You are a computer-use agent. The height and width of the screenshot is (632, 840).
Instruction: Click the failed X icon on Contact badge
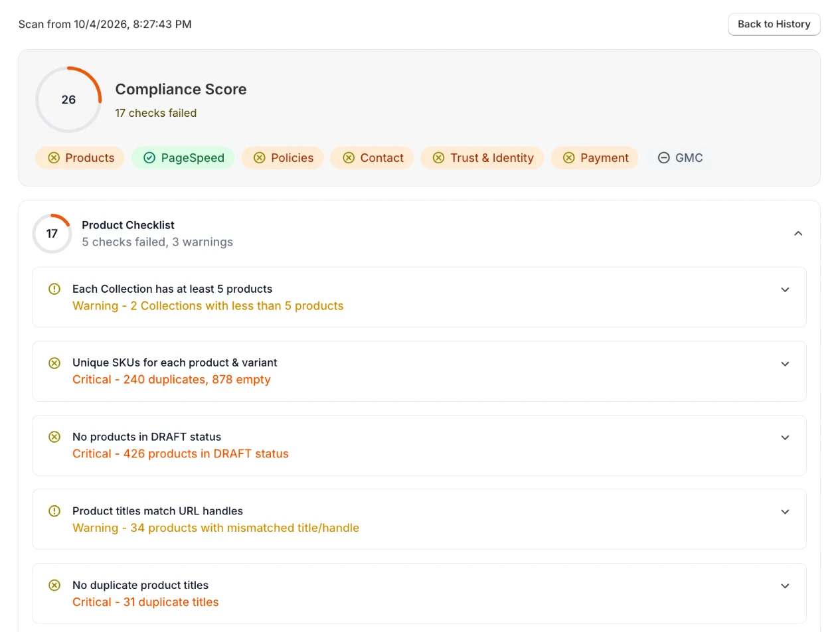[x=349, y=158]
